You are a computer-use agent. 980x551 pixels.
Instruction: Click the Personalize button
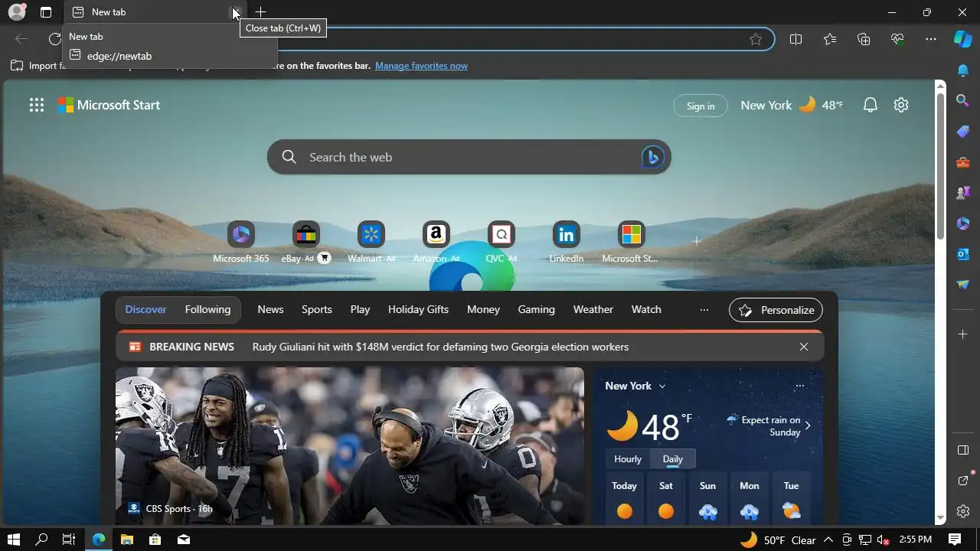click(776, 310)
